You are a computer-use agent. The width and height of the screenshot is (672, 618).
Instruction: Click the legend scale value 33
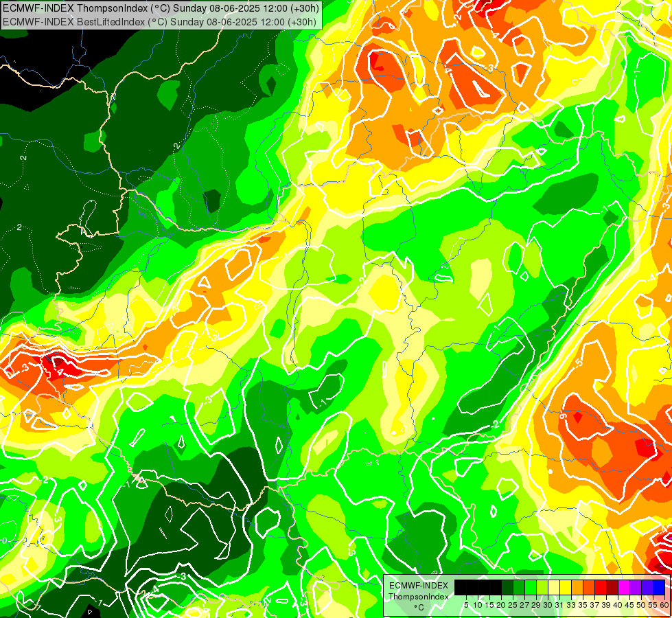(571, 605)
